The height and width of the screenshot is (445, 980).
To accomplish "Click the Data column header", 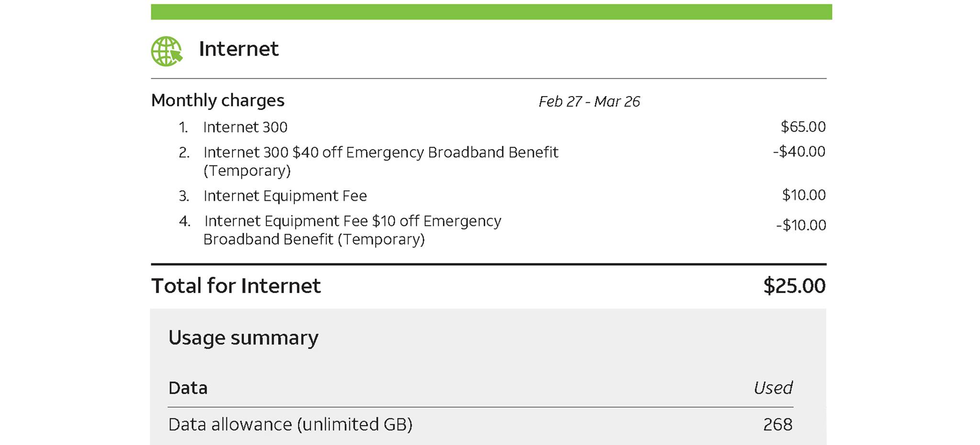I will 188,388.
